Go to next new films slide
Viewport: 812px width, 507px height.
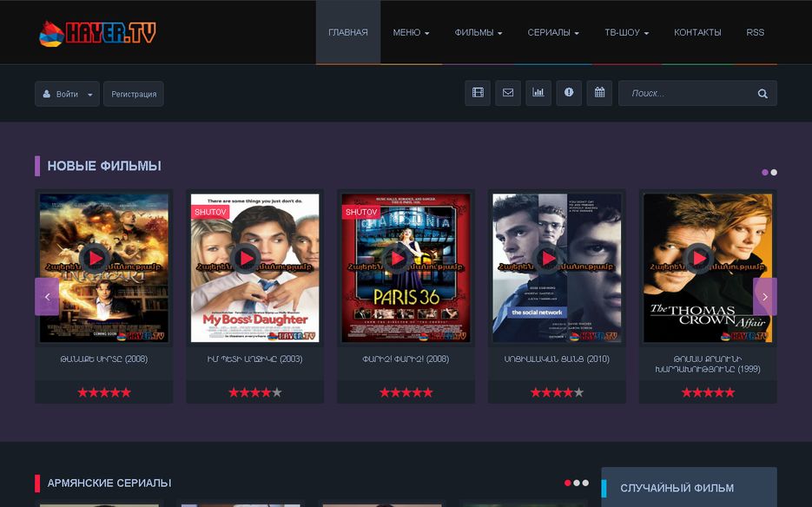[765, 297]
